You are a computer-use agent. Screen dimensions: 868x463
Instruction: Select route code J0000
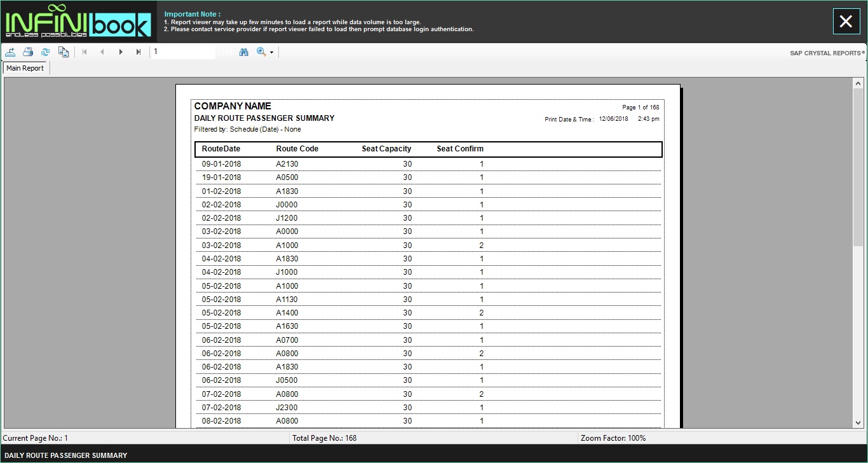287,205
